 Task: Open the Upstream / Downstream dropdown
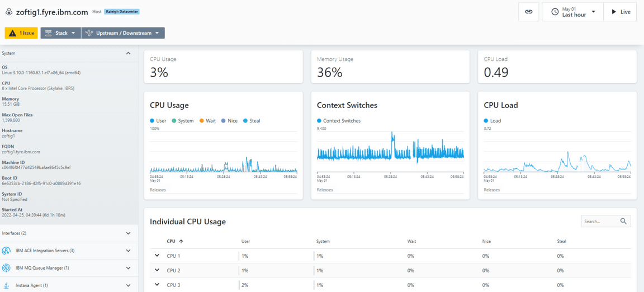(123, 33)
